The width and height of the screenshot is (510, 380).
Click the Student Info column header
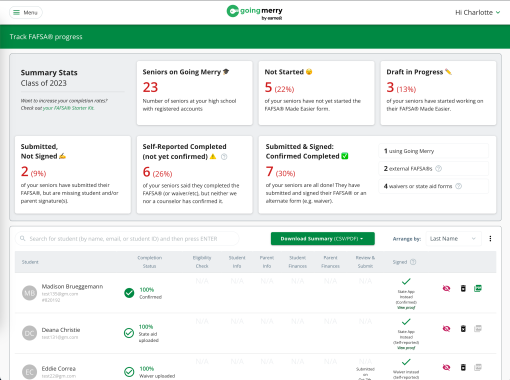[x=237, y=262]
